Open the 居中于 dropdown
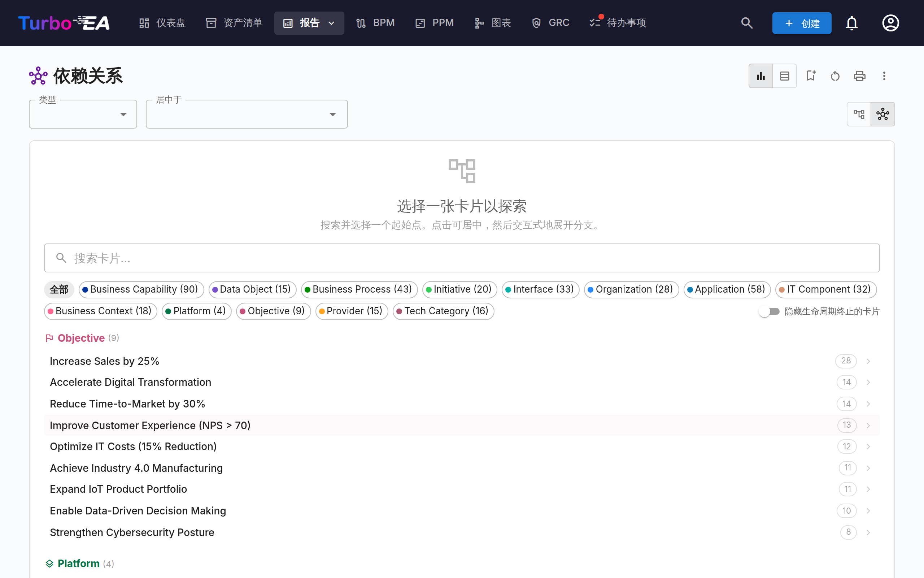 (x=247, y=114)
